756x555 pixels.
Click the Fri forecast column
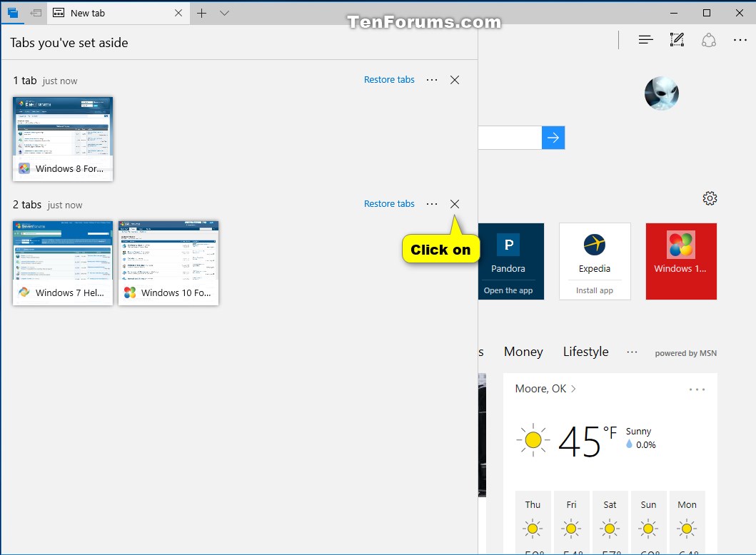[571, 522]
